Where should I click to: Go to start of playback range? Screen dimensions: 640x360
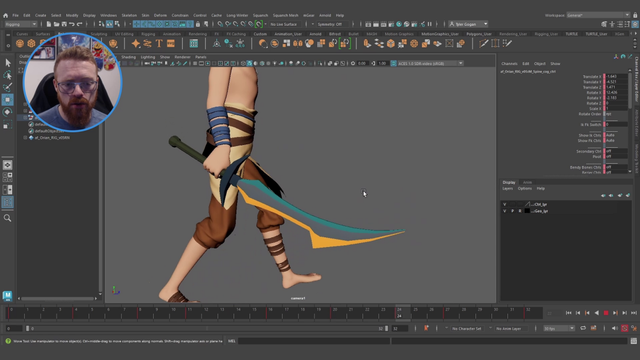[x=568, y=313]
